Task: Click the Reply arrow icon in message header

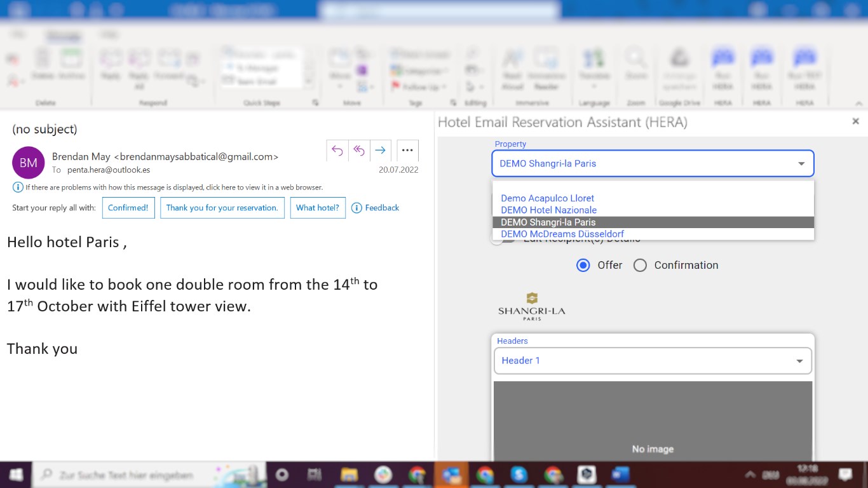Action: (337, 151)
